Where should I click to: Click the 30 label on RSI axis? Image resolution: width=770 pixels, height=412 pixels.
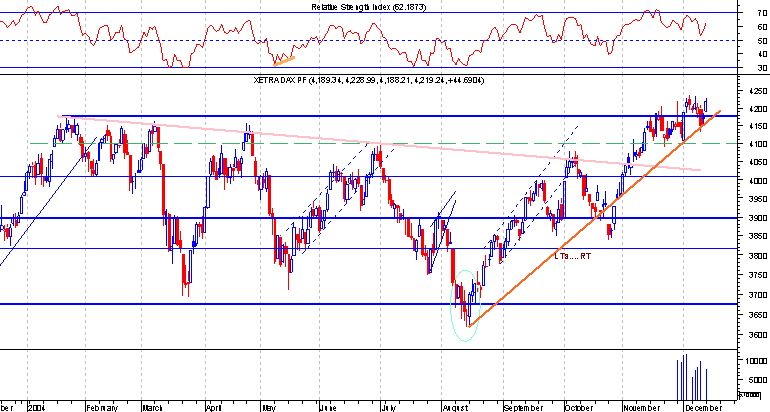[762, 68]
